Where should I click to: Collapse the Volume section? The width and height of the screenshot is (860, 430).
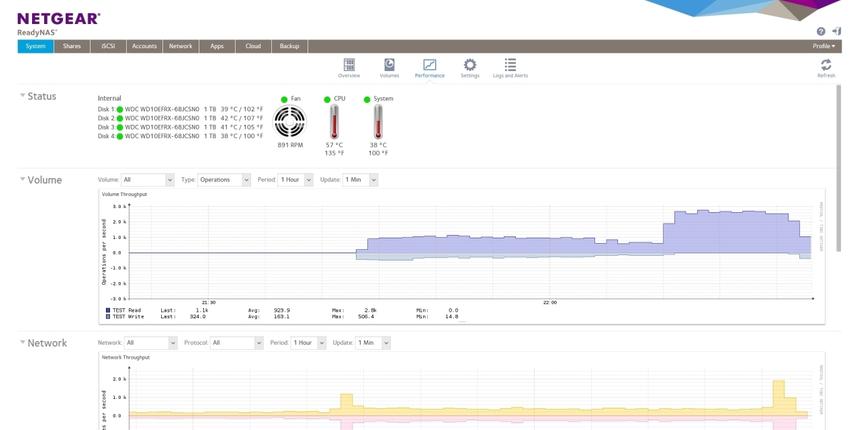click(22, 180)
